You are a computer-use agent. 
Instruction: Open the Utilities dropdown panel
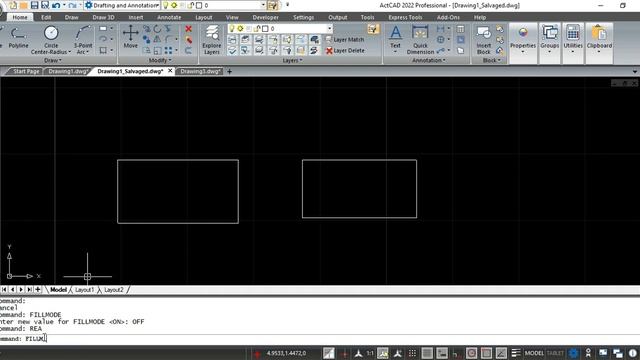(573, 42)
